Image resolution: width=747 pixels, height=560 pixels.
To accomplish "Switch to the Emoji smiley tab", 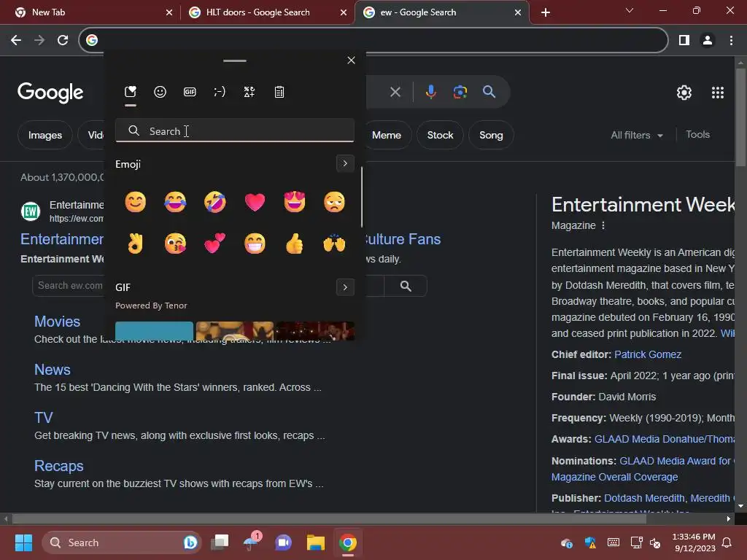I will click(x=160, y=91).
